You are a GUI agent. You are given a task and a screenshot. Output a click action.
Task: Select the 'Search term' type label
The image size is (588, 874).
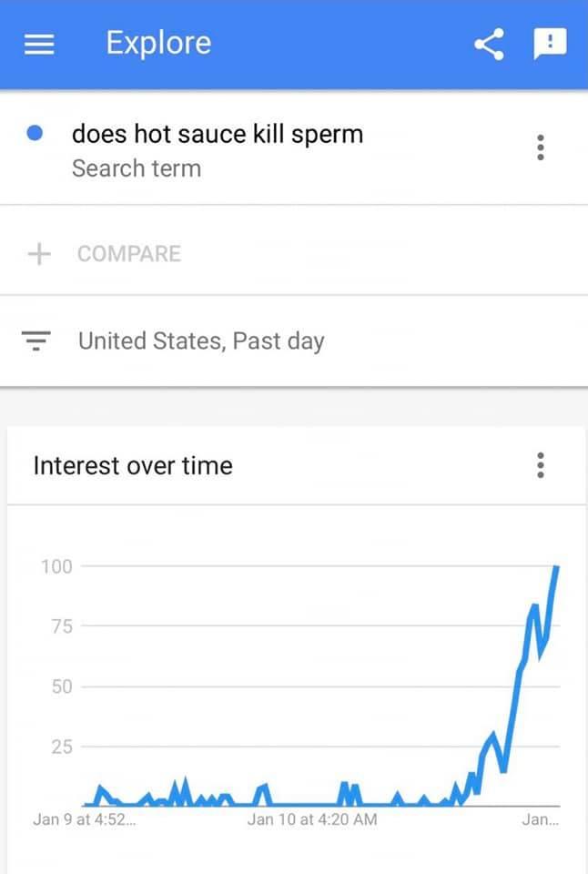click(137, 168)
